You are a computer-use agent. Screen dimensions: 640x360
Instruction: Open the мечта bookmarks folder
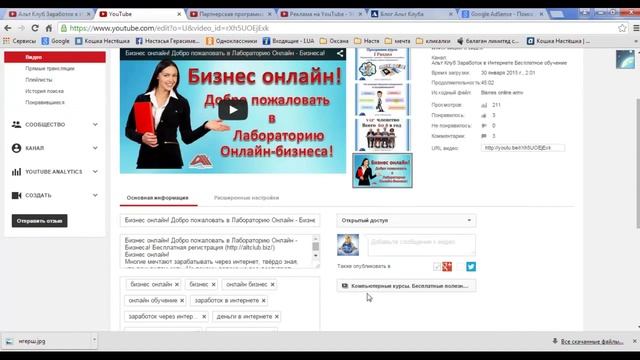pos(398,41)
